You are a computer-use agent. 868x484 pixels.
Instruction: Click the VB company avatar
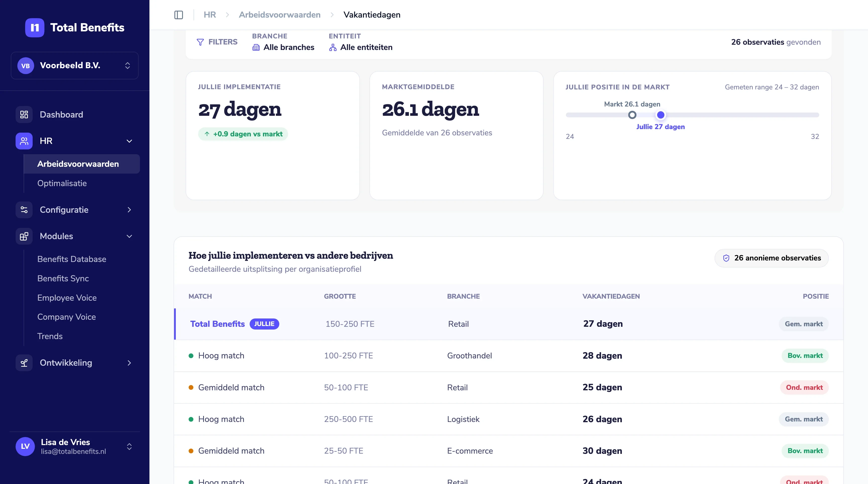26,66
